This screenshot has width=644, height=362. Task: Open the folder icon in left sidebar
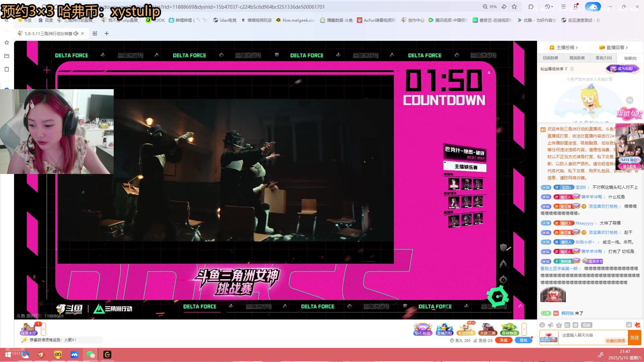(x=6, y=56)
